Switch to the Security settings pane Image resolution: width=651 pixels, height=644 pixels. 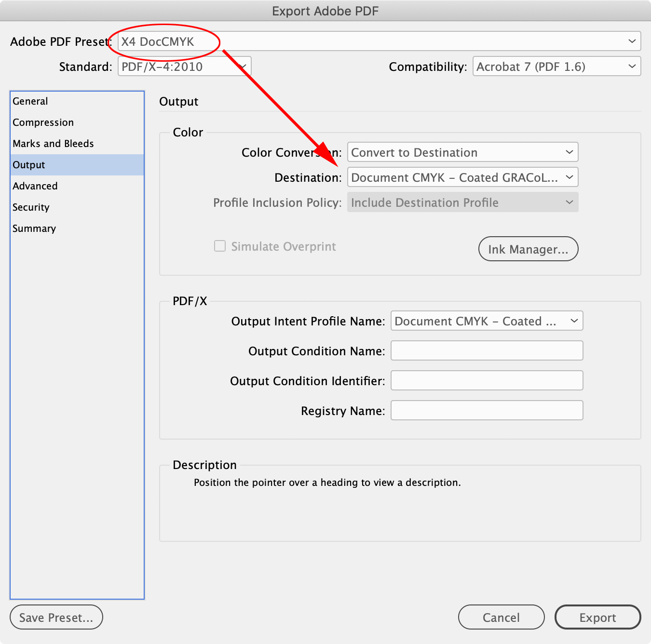click(31, 207)
